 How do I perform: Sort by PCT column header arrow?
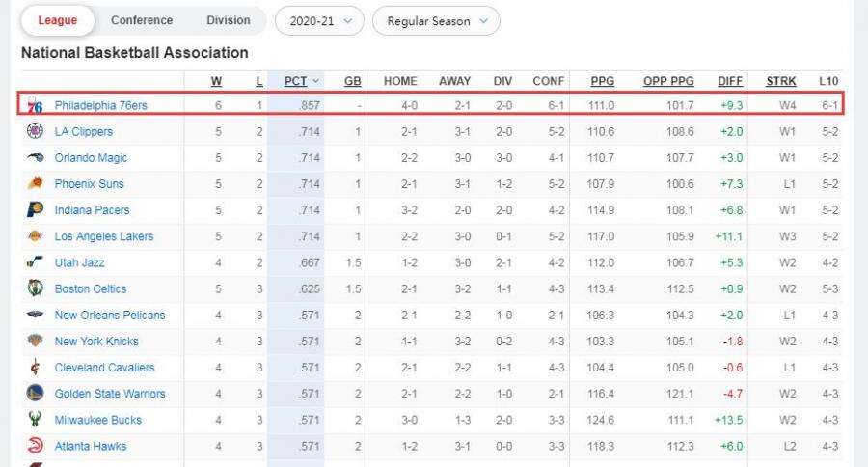click(x=315, y=81)
